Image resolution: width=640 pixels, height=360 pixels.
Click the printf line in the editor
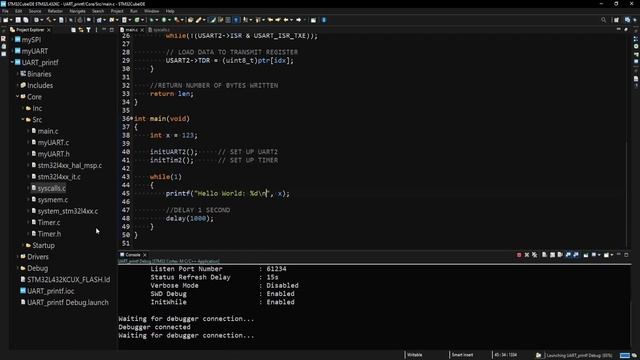(x=227, y=193)
